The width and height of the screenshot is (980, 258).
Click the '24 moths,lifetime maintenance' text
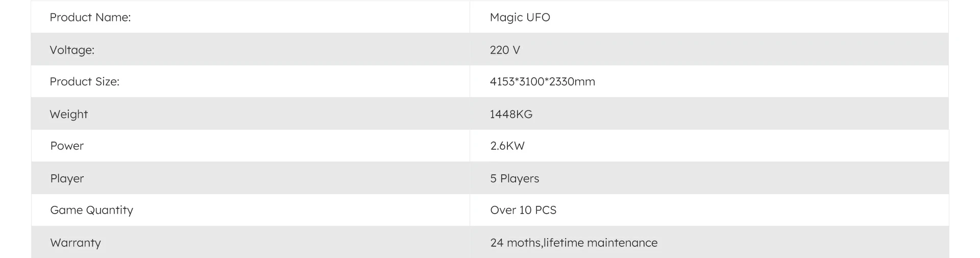click(574, 243)
